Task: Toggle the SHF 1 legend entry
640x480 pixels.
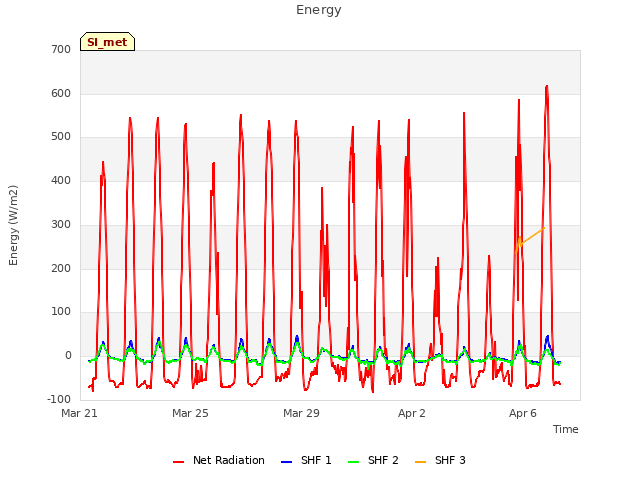Action: [x=306, y=460]
